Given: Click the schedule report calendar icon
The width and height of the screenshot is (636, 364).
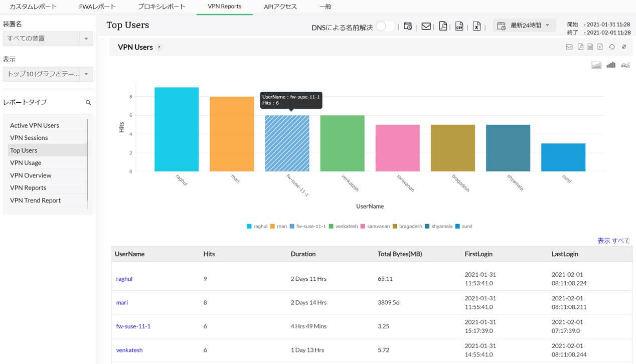Looking at the screenshot, I should pyautogui.click(x=408, y=27).
